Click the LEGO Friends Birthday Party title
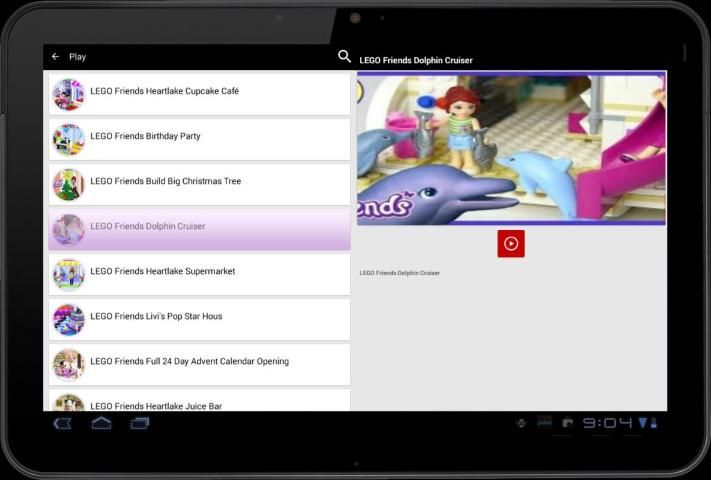This screenshot has height=480, width=711. 145,136
